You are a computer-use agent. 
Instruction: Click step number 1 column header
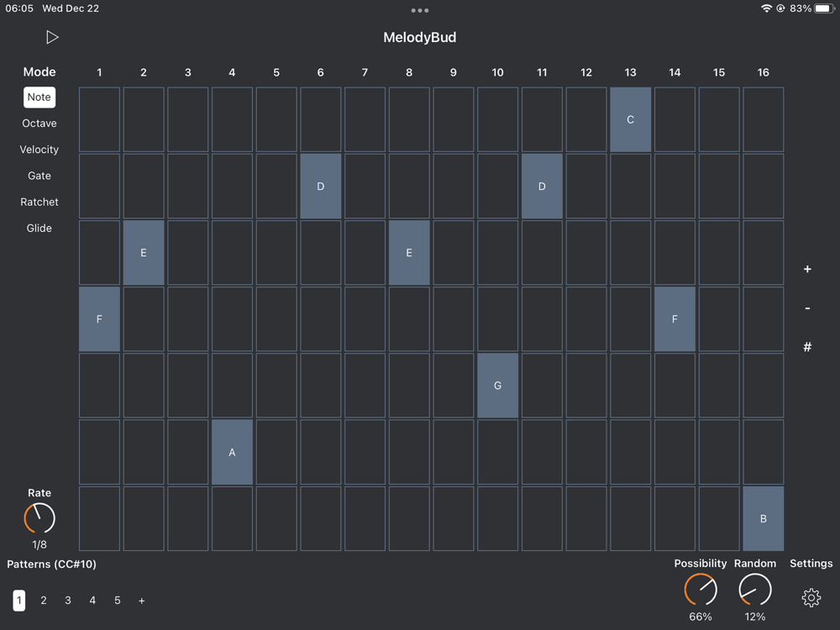pos(99,72)
